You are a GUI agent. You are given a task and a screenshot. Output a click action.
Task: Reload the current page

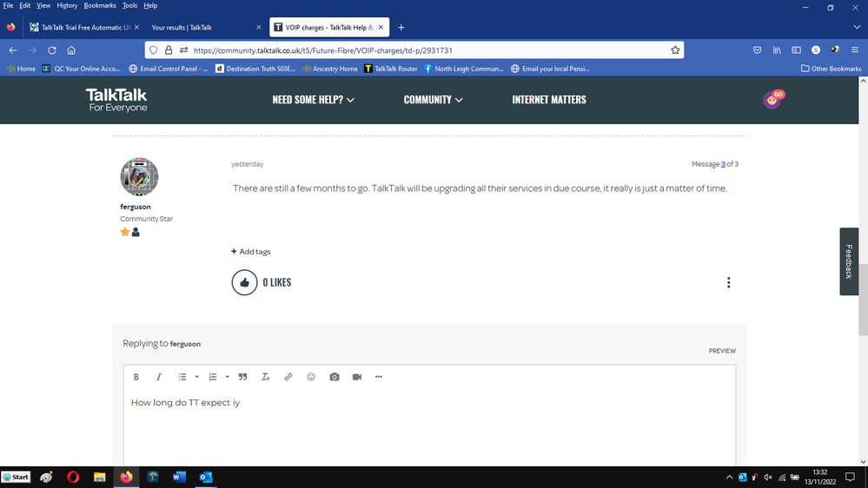click(52, 50)
